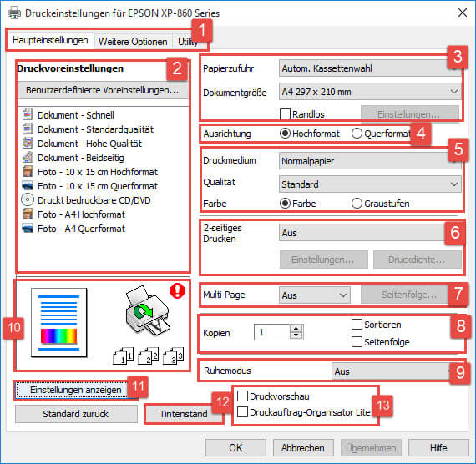The width and height of the screenshot is (476, 464).
Task: Open the Dokumentgröße dropdown
Action: pyautogui.click(x=370, y=92)
